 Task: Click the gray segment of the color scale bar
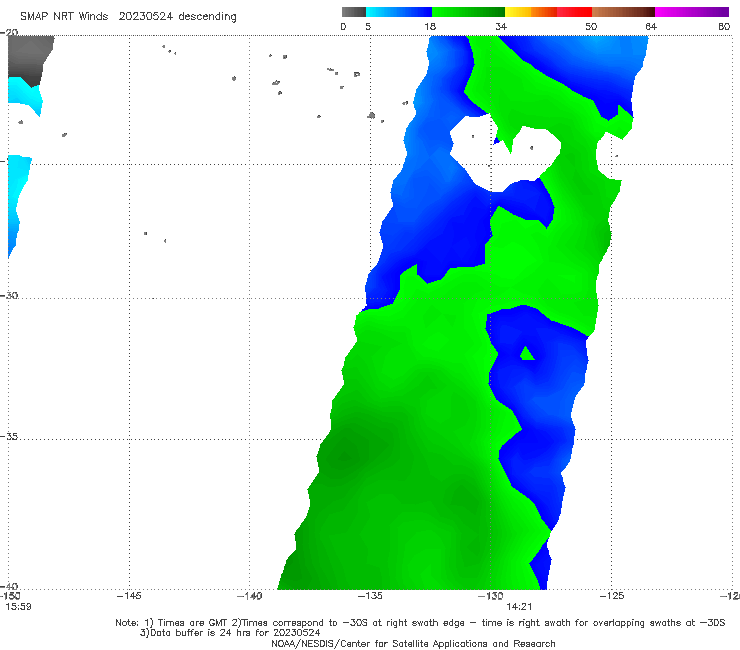pos(354,12)
